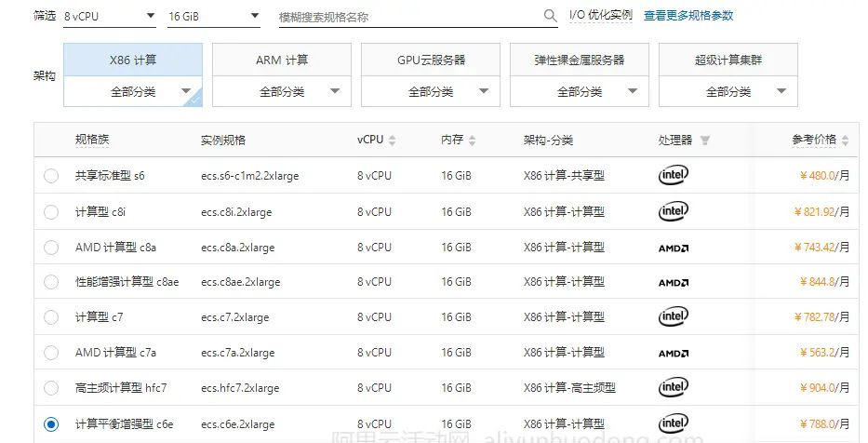
Task: Click the I/O 优化实例 label
Action: (x=601, y=16)
